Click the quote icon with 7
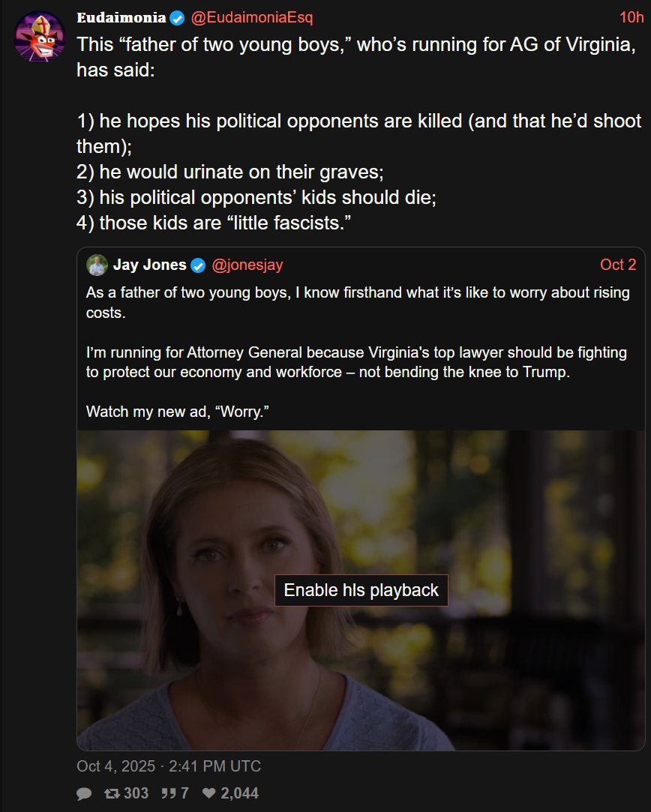 coord(168,793)
